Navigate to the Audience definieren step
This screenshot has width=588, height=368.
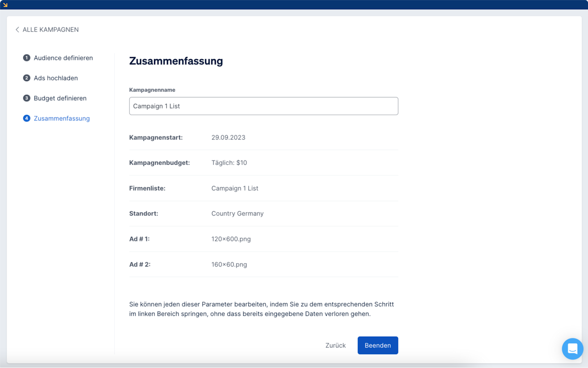point(63,58)
